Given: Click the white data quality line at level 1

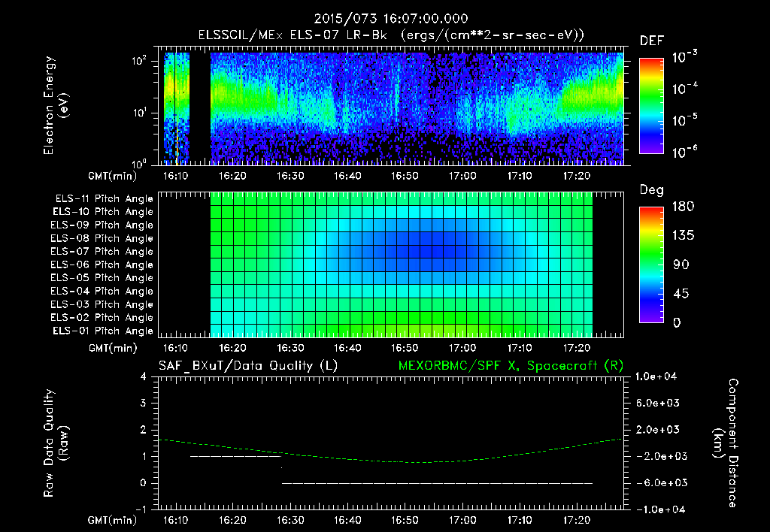Looking at the screenshot, I should (x=235, y=456).
